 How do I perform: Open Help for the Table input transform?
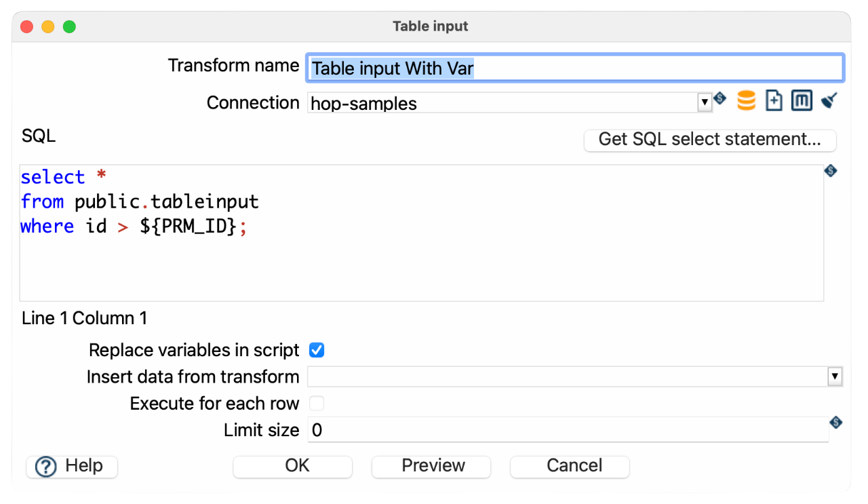click(71, 467)
